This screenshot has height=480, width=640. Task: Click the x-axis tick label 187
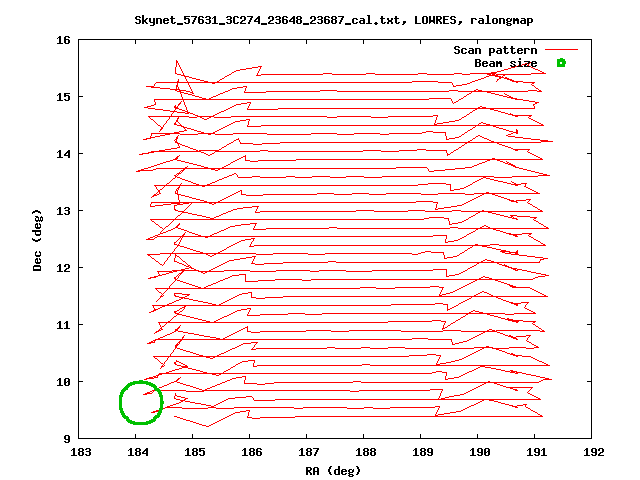309,452
